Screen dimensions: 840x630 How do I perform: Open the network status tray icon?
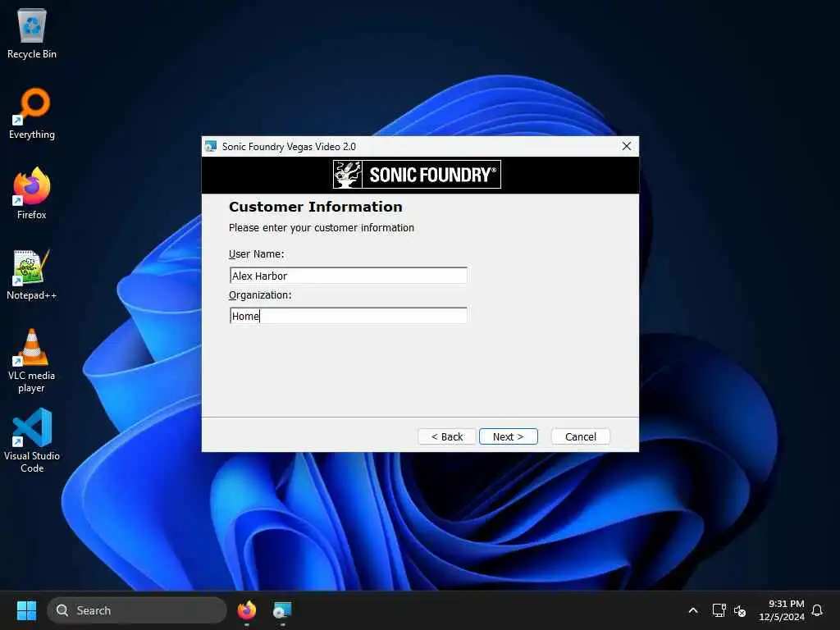click(x=719, y=610)
